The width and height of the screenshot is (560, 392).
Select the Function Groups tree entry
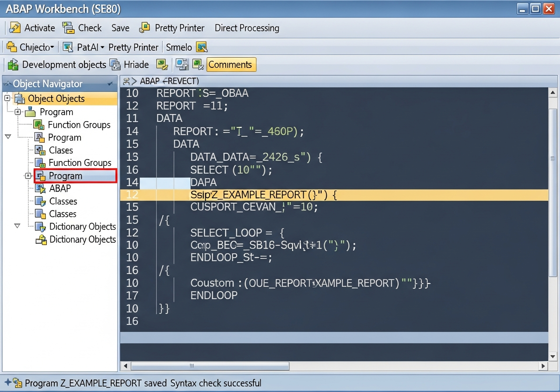(x=79, y=125)
